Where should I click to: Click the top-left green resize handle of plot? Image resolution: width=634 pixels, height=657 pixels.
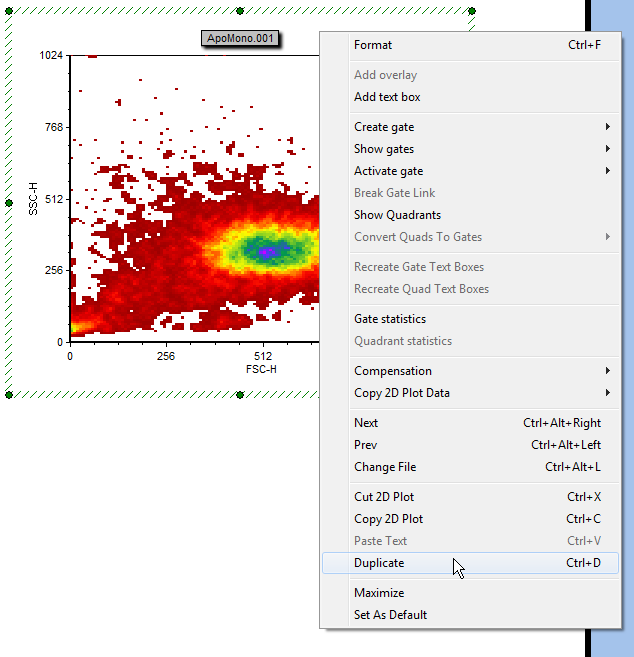click(x=9, y=11)
